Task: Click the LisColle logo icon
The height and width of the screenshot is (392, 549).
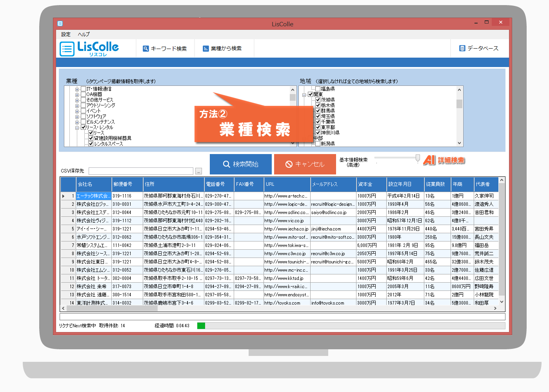Action: click(67, 49)
